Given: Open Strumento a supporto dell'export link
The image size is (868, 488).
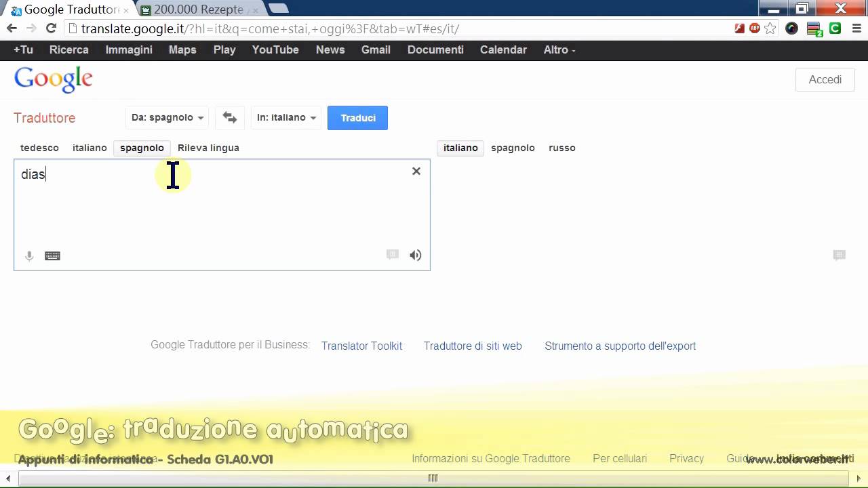Looking at the screenshot, I should (x=620, y=346).
